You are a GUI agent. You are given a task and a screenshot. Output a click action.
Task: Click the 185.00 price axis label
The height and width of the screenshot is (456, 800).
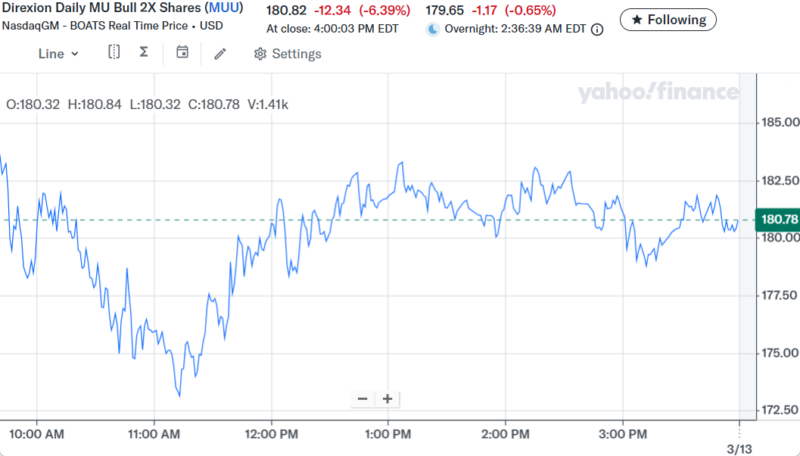(x=778, y=123)
